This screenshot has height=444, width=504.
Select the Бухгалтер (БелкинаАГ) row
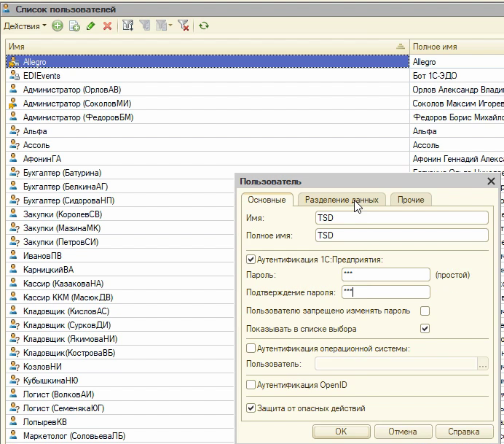pos(120,187)
